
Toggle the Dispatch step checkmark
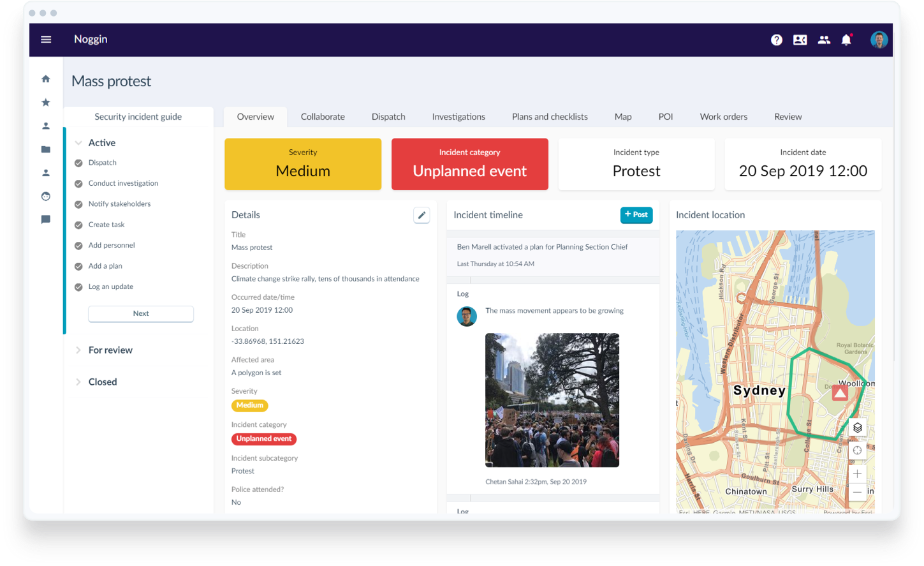[x=78, y=163]
